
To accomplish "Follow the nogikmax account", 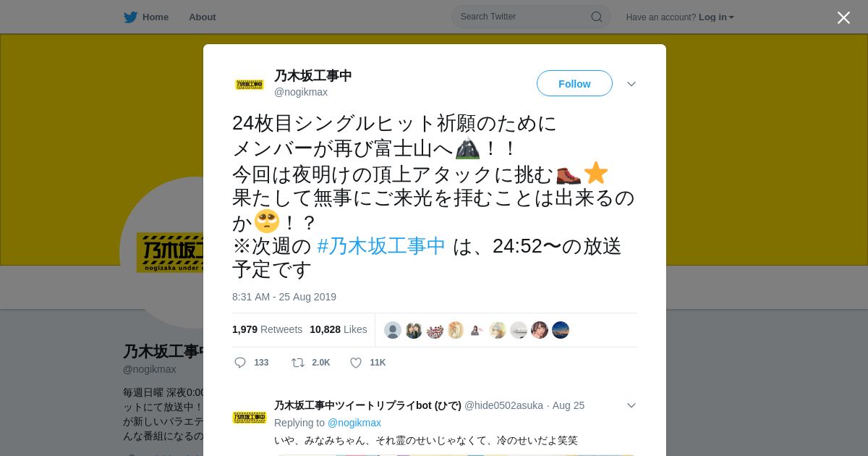I will (574, 83).
